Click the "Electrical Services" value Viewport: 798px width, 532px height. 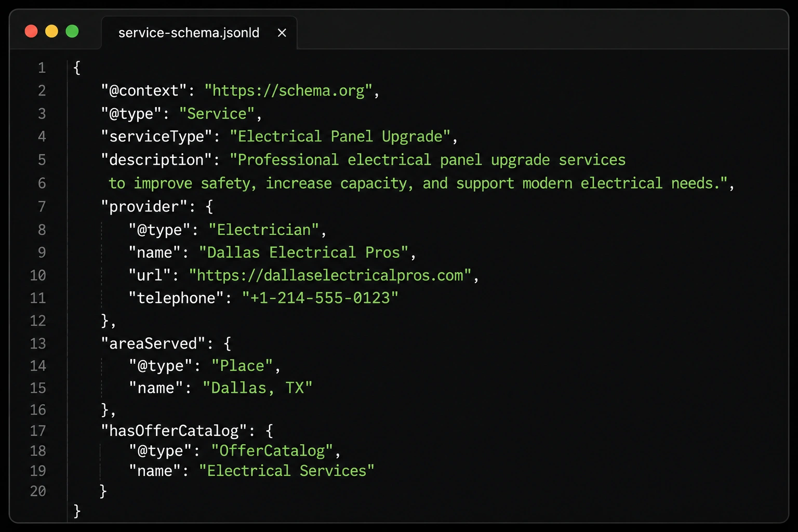287,471
